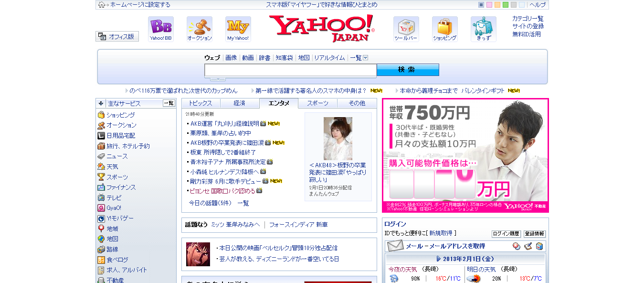Click the calendar icon in the mail row

[x=517, y=246]
